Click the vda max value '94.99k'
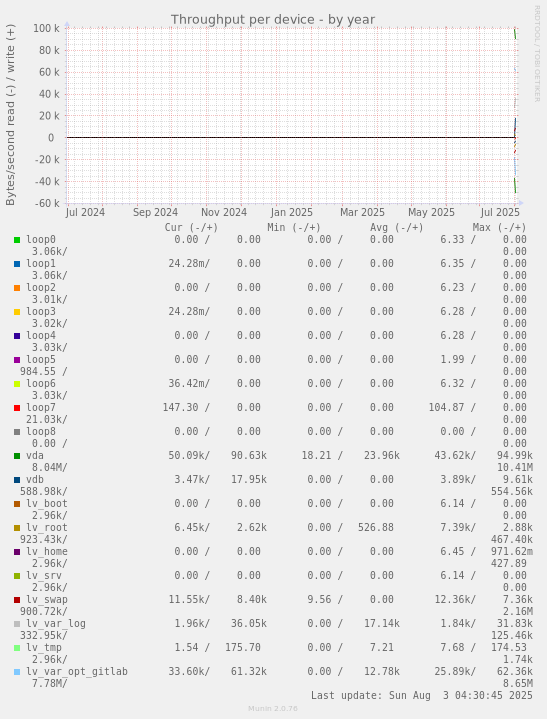 coord(515,455)
